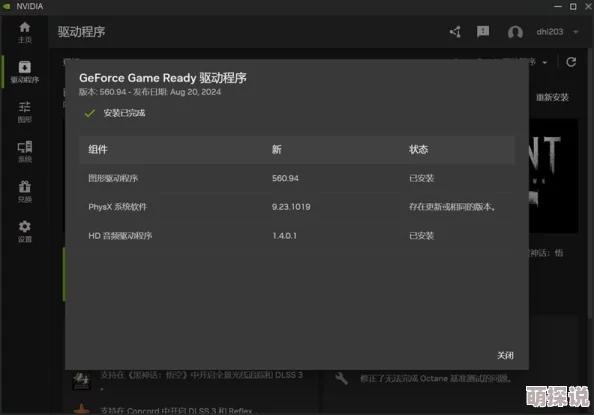This screenshot has width=594, height=415.
Task: Click version value 9.23.1019
Action: tap(291, 207)
